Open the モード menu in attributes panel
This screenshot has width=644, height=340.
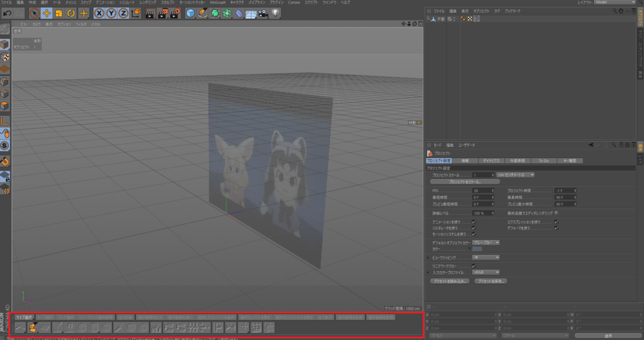[438, 145]
